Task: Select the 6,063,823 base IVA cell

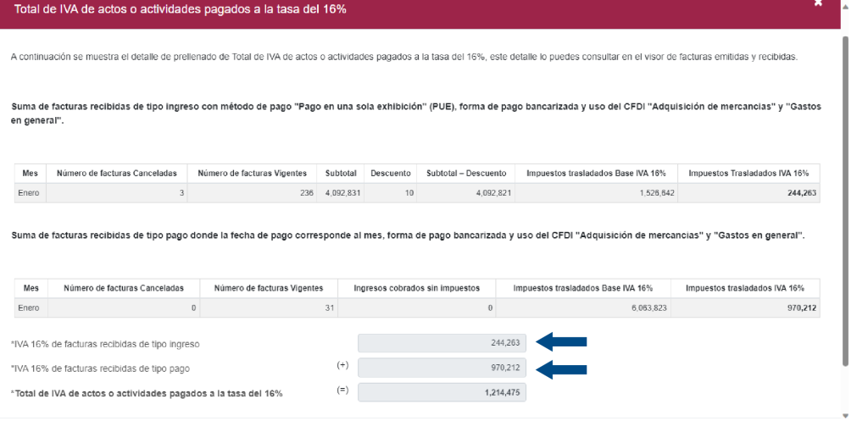Action: pos(583,308)
